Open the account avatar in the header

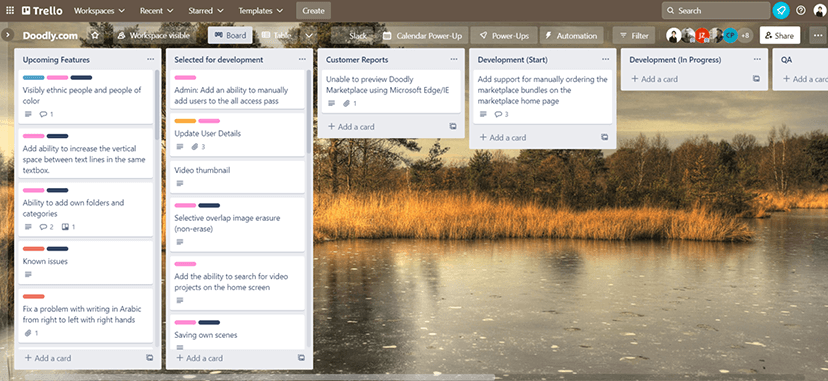coord(819,11)
